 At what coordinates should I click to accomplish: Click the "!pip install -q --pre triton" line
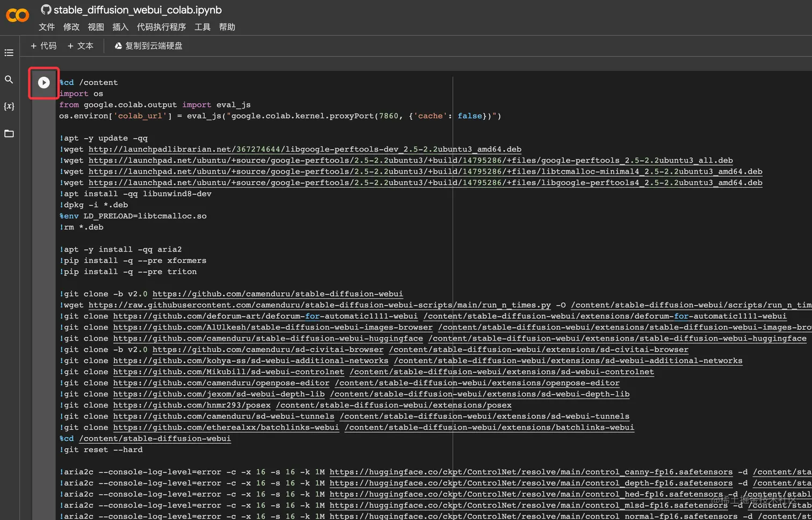point(128,272)
